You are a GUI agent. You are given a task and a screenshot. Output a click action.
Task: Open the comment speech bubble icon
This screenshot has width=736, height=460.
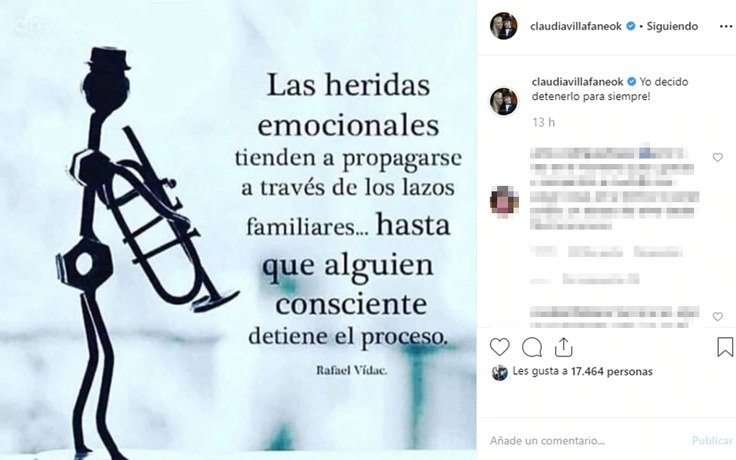[x=532, y=347]
